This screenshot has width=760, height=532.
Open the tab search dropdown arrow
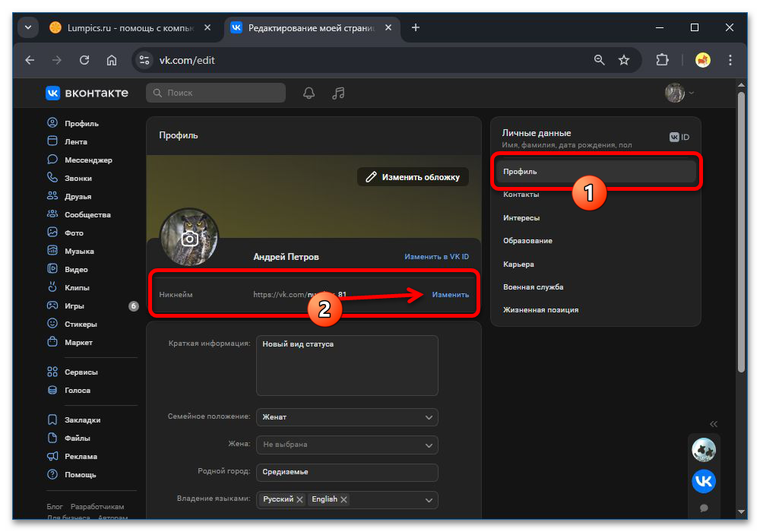click(28, 27)
